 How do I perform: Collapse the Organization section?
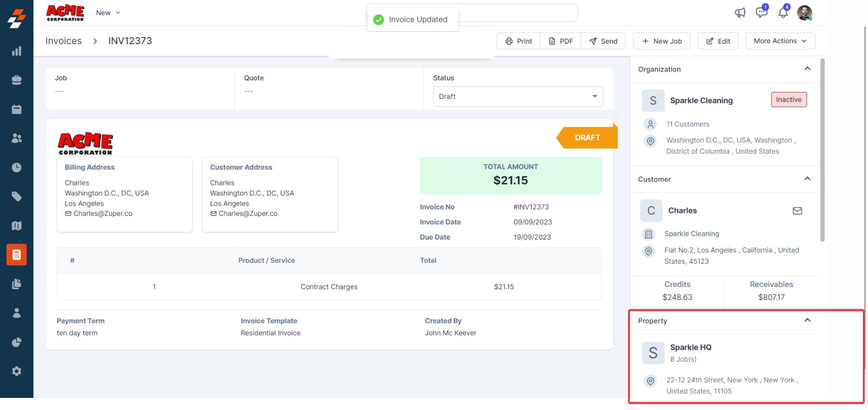pos(807,69)
